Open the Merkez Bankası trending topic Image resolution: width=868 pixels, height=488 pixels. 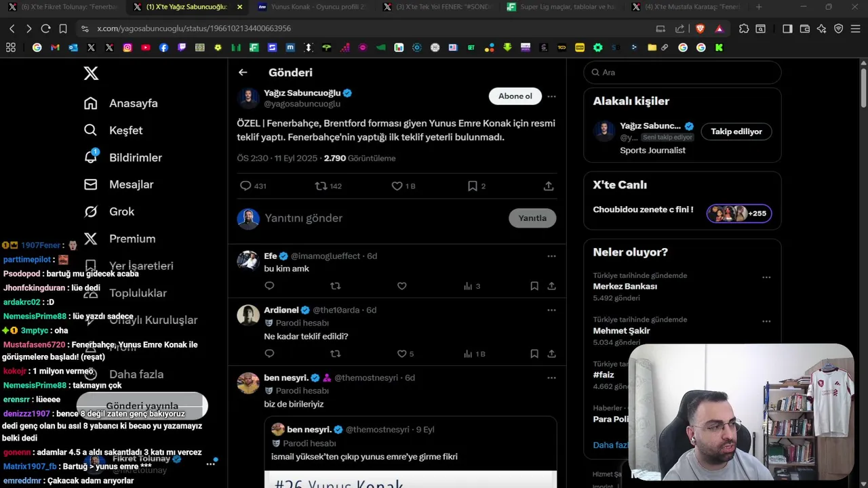point(625,286)
